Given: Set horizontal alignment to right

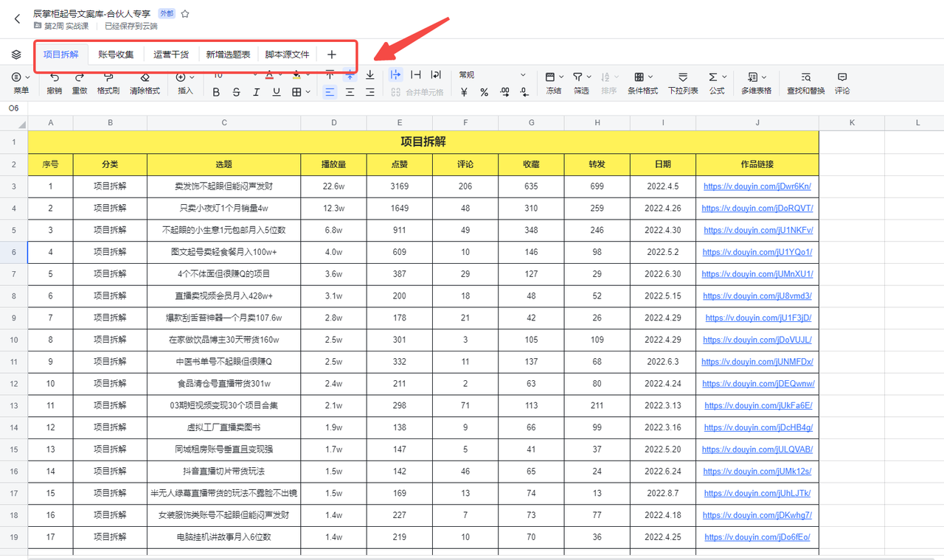Looking at the screenshot, I should 369,92.
